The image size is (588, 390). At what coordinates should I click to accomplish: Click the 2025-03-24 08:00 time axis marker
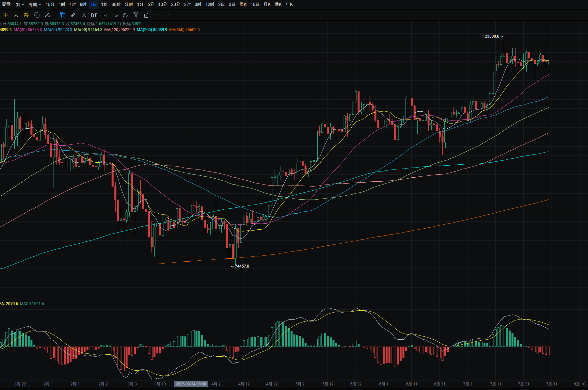(x=191, y=384)
